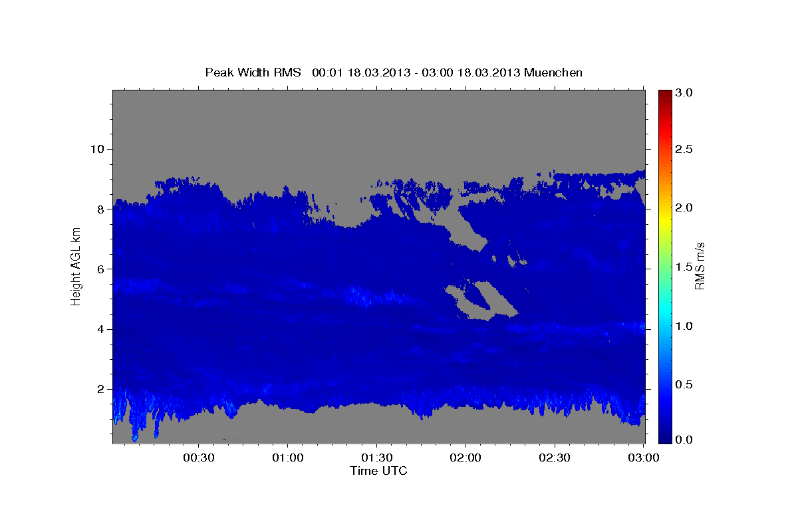Click the 03:00 time tick label
Image resolution: width=798 pixels, height=532 pixels.
(x=643, y=458)
